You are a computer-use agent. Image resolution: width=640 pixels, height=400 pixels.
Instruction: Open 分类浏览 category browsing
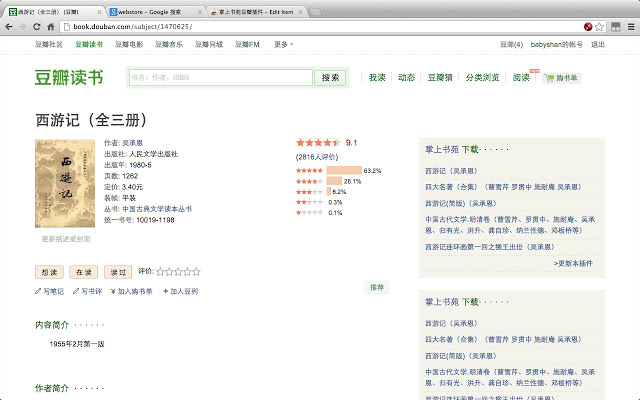482,78
